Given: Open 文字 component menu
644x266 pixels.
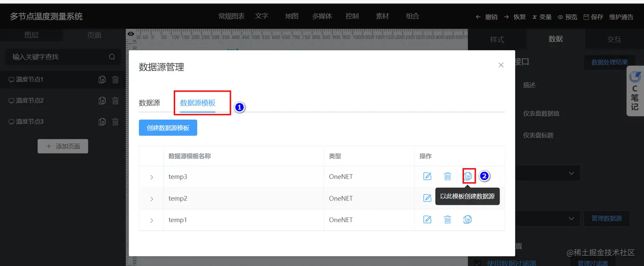Looking at the screenshot, I should 262,16.
